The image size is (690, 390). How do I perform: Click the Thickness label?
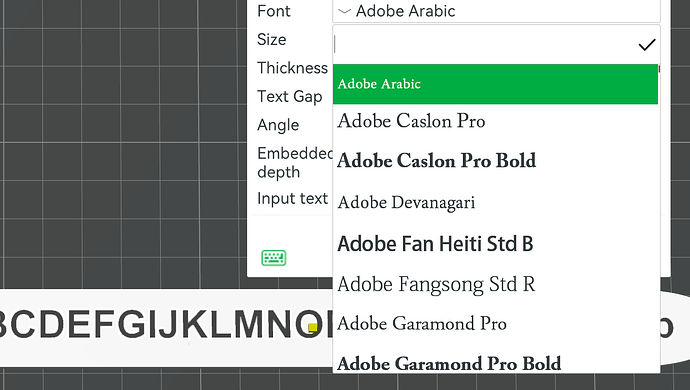pyautogui.click(x=293, y=68)
